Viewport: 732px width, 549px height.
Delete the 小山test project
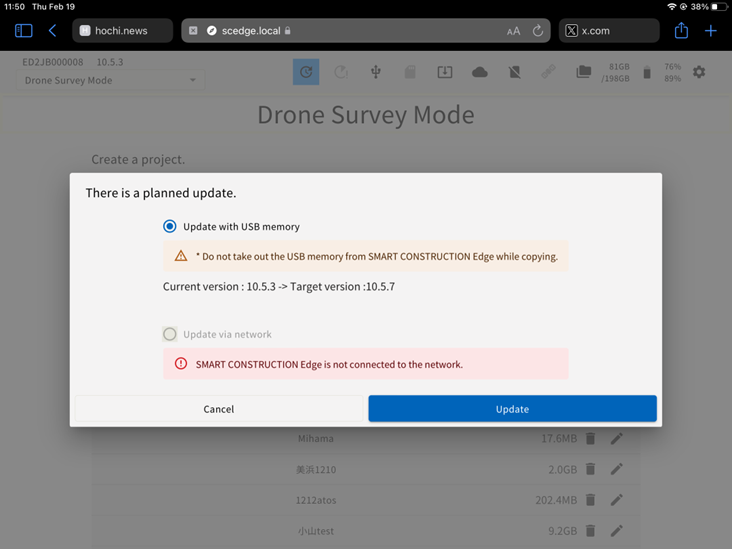590,531
